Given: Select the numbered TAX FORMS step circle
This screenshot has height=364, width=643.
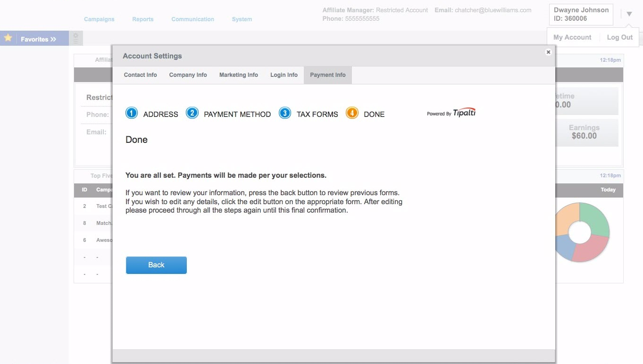Looking at the screenshot, I should (x=285, y=113).
